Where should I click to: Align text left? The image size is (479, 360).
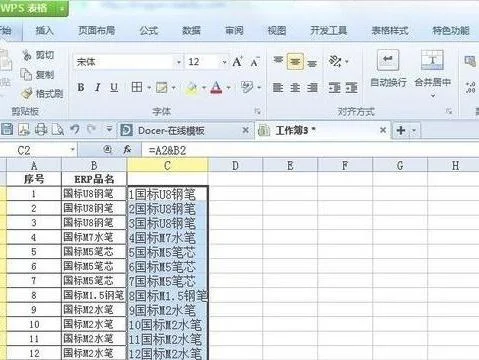(278, 88)
